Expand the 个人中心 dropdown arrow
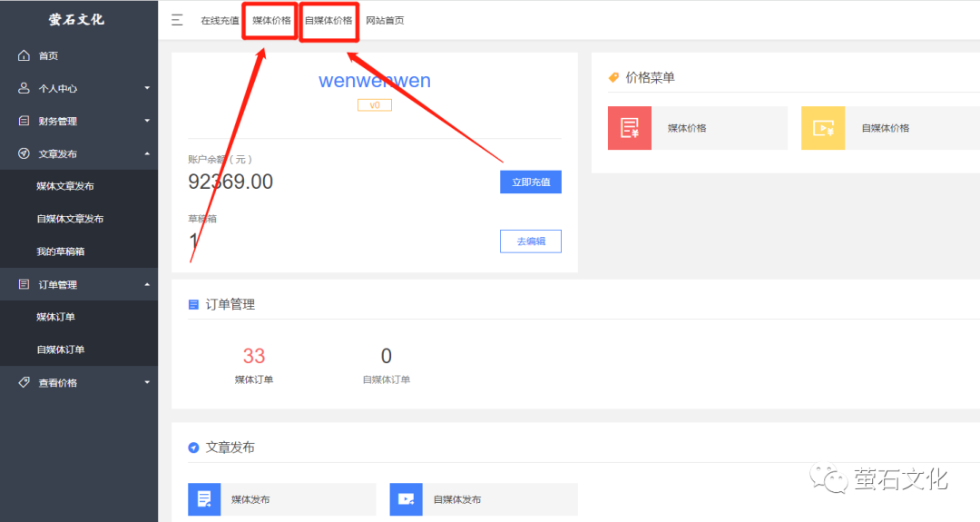This screenshot has width=980, height=522. click(x=147, y=88)
